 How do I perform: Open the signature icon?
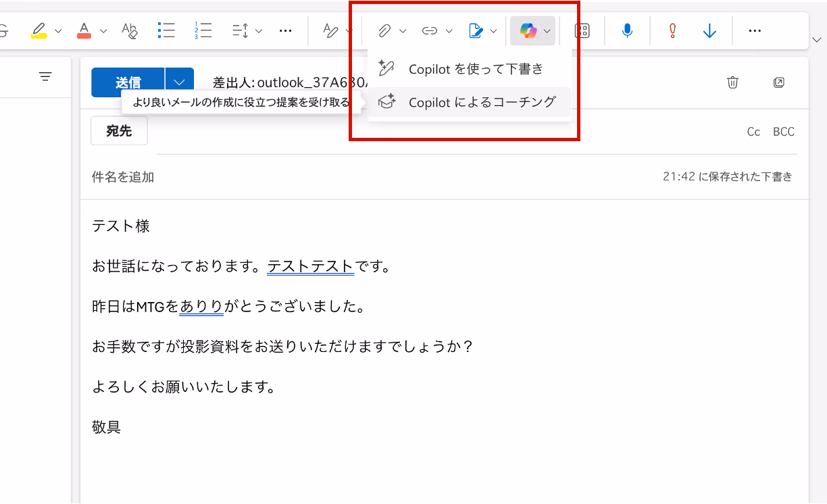(x=476, y=30)
